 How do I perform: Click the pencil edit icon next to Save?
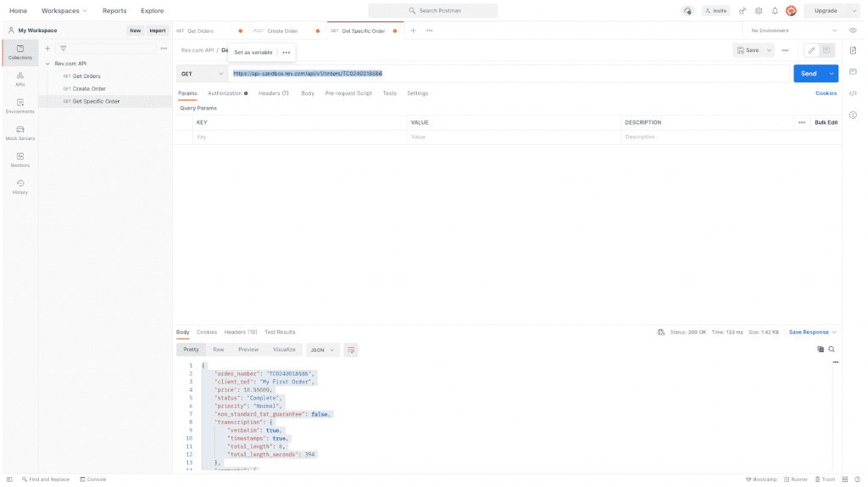tap(811, 50)
